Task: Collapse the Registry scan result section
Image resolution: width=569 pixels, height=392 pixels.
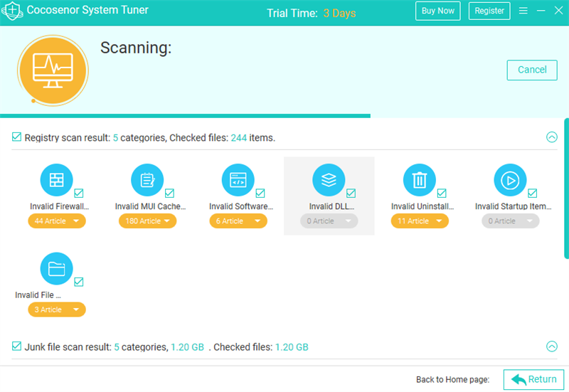Action: point(552,137)
